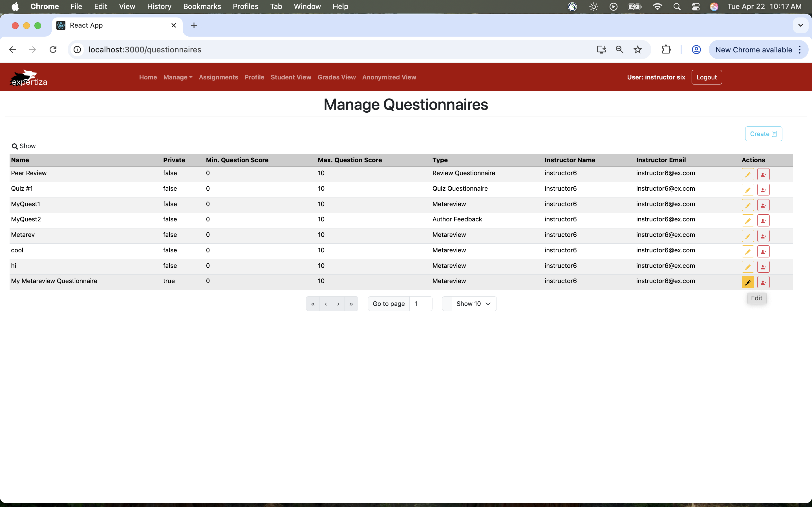Click the Go to page number field

coord(420,304)
